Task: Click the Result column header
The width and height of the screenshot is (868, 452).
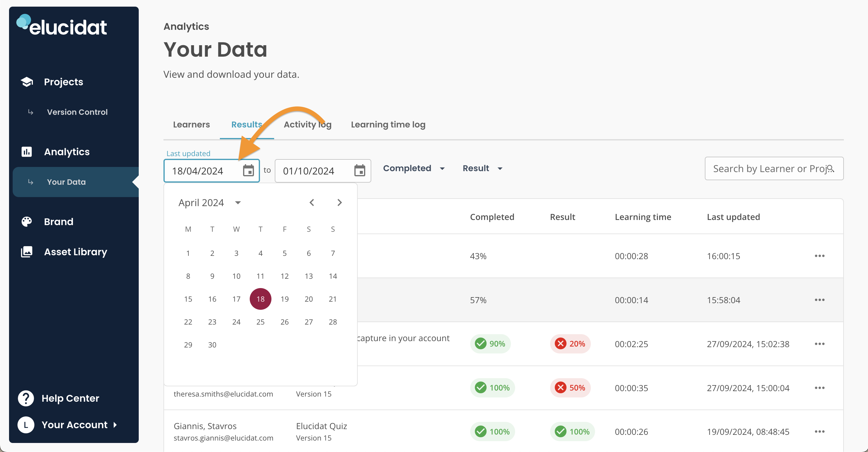Action: click(x=562, y=217)
